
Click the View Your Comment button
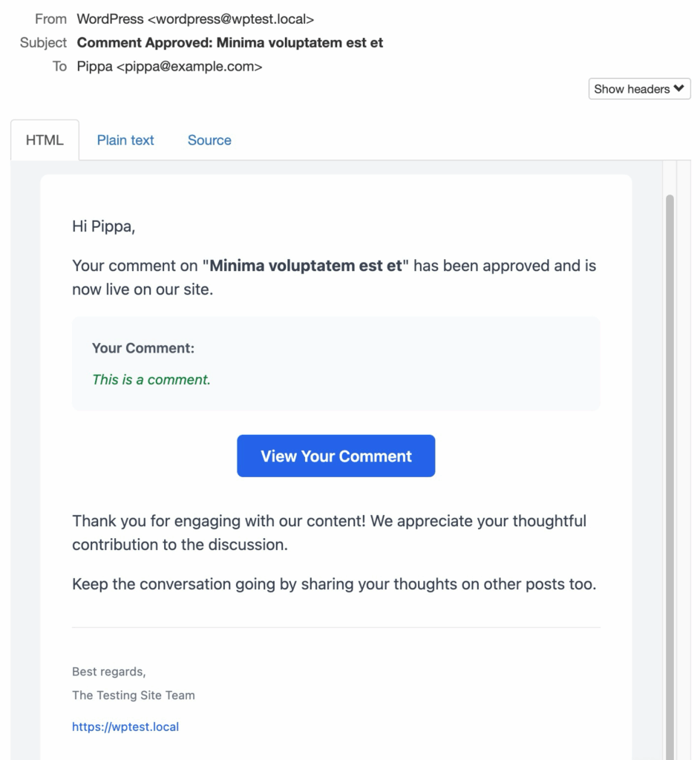click(336, 456)
